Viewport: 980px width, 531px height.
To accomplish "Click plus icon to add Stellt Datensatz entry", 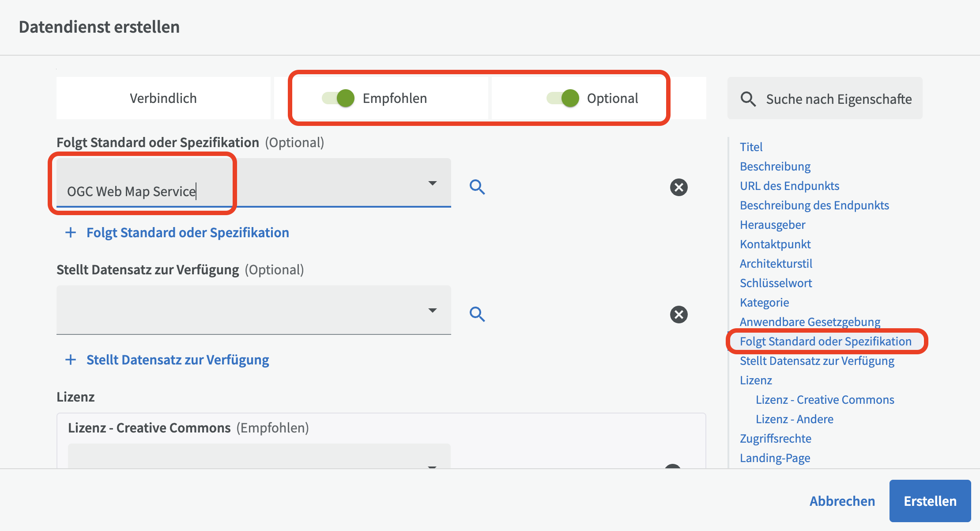I will [x=71, y=360].
